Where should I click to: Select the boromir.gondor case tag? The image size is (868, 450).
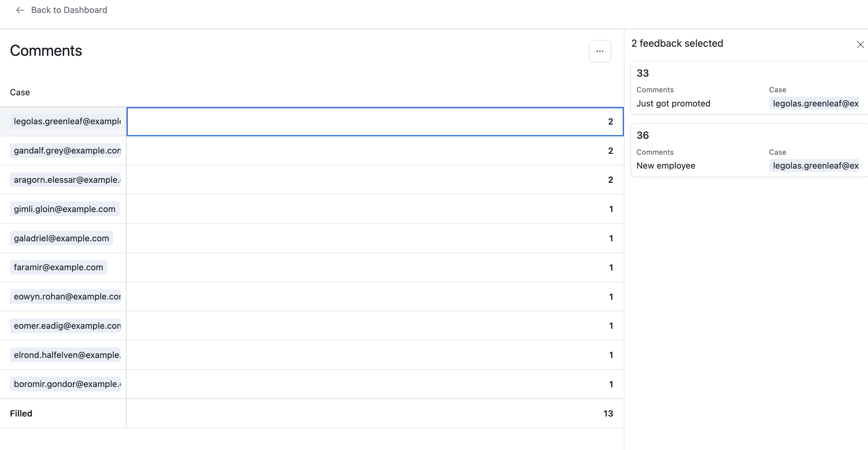[65, 384]
